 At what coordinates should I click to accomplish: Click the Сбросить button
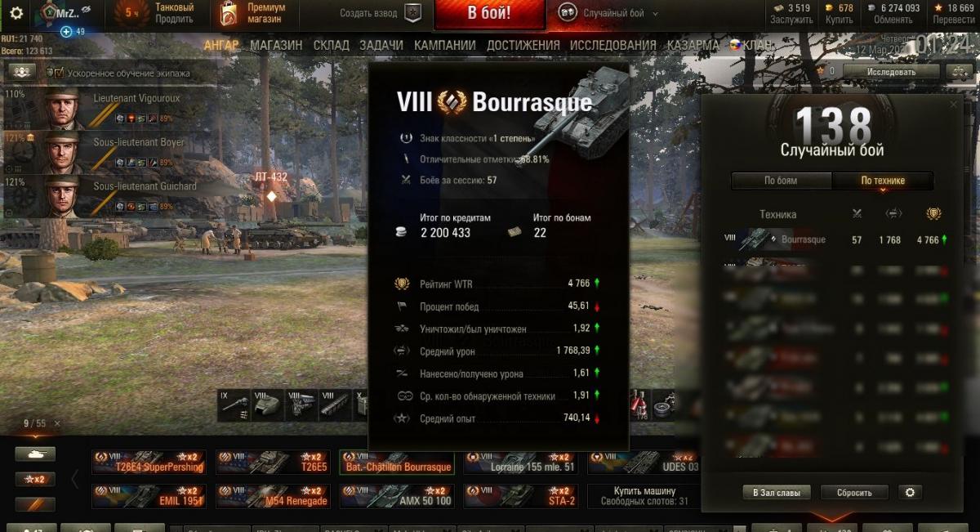pyautogui.click(x=853, y=493)
